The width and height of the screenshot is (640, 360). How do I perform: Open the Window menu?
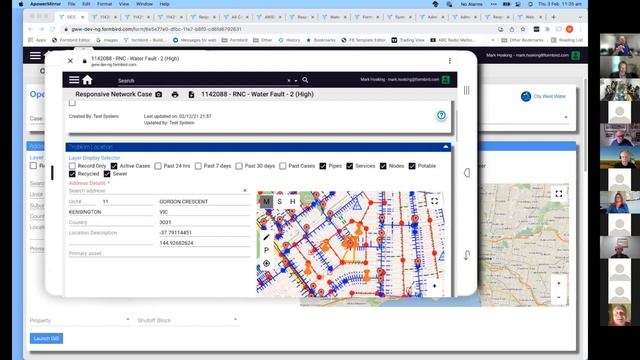click(144, 4)
